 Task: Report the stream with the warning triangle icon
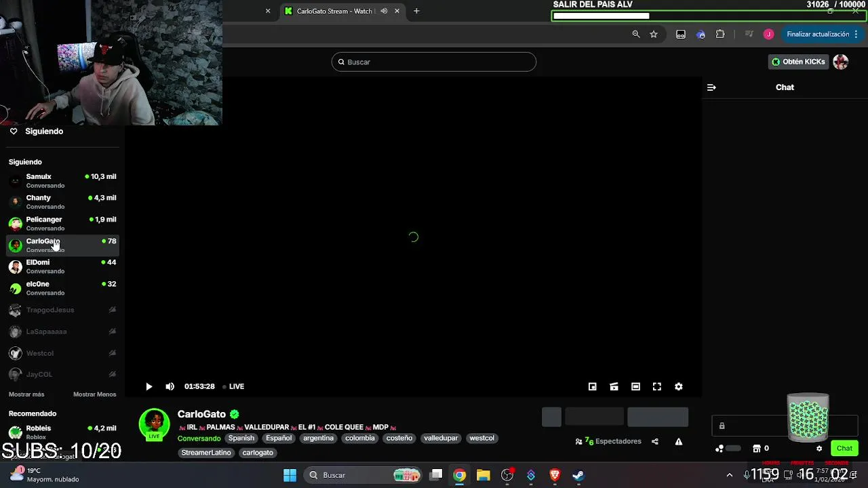click(679, 441)
